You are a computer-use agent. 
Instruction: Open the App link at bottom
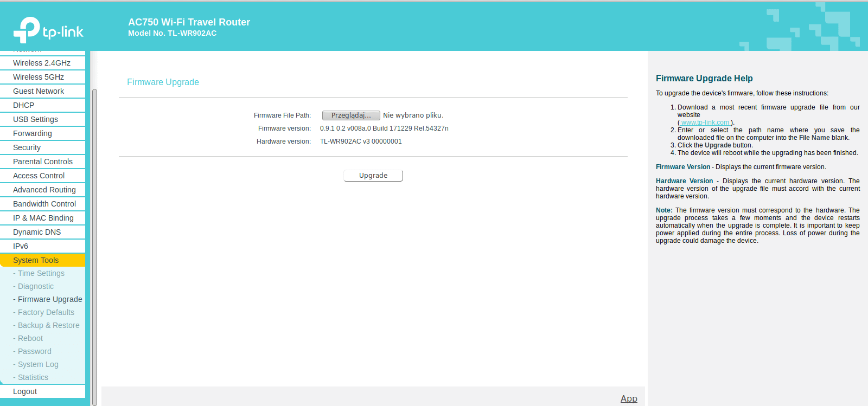tap(629, 398)
